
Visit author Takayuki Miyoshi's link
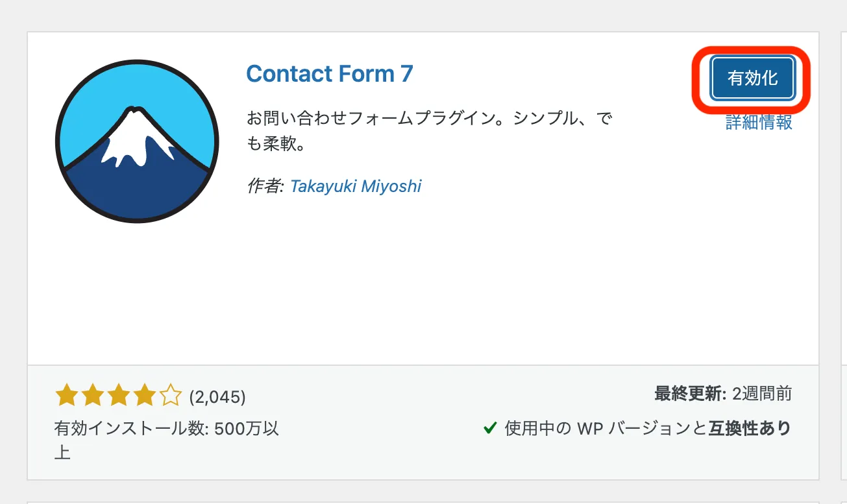(356, 186)
